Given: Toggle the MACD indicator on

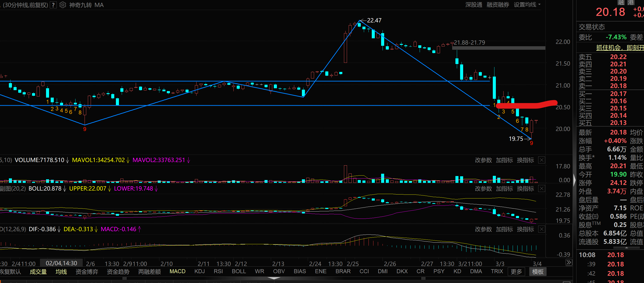Looking at the screenshot, I should [177, 272].
